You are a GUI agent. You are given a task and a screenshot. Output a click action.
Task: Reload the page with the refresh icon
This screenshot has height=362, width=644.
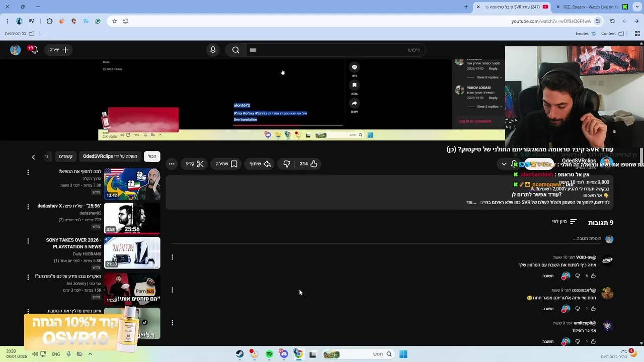(x=612, y=21)
